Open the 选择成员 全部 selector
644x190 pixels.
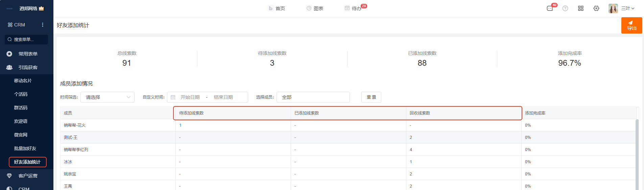pyautogui.click(x=313, y=97)
